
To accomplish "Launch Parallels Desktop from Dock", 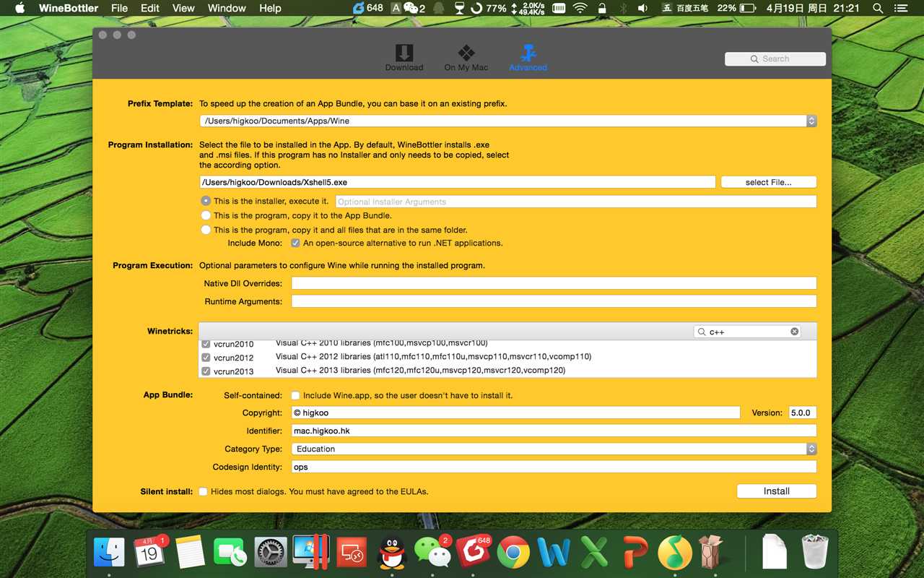I will pos(311,553).
